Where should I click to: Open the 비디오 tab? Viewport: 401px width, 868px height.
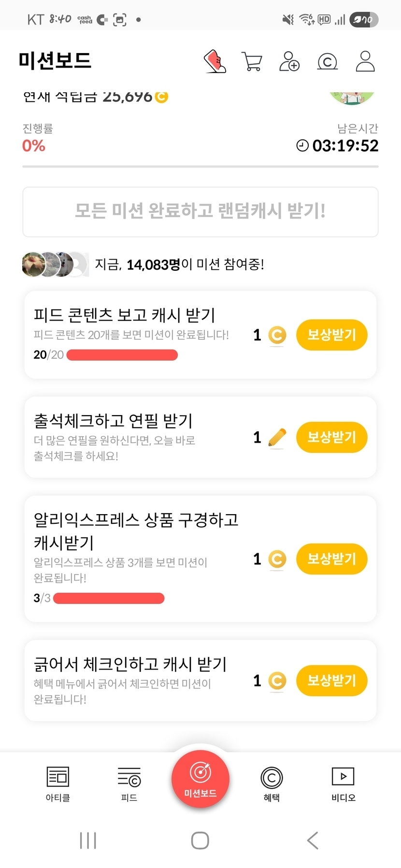[x=343, y=784]
